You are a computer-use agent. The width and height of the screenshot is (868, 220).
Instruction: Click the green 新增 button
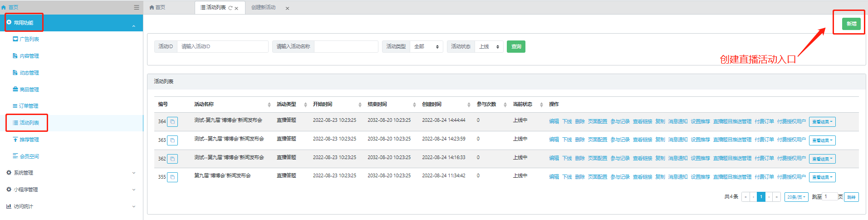tap(851, 24)
